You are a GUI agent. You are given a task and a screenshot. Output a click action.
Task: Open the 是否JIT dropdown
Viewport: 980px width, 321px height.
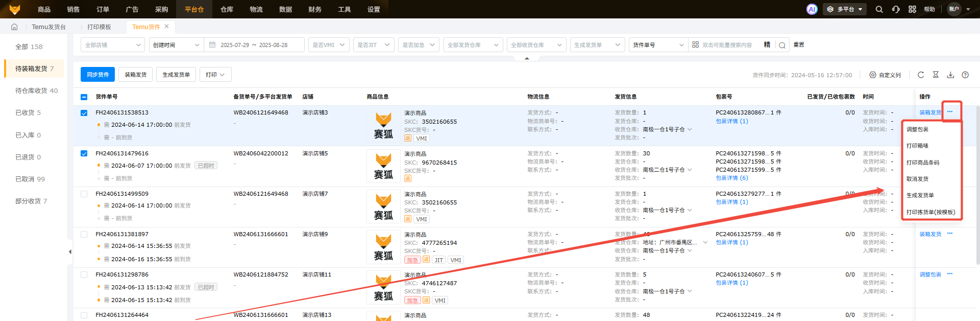coord(374,45)
